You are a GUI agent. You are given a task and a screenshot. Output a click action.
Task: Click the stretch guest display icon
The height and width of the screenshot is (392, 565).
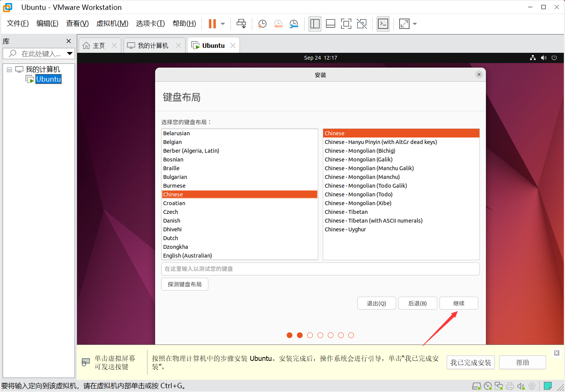coord(404,24)
